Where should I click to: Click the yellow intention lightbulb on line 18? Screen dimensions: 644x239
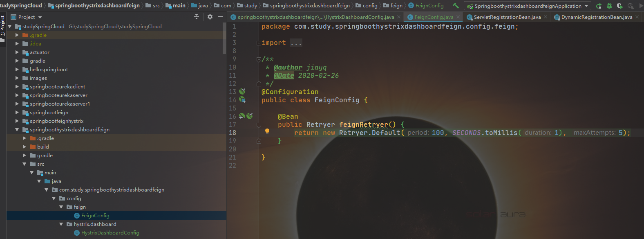click(x=267, y=131)
